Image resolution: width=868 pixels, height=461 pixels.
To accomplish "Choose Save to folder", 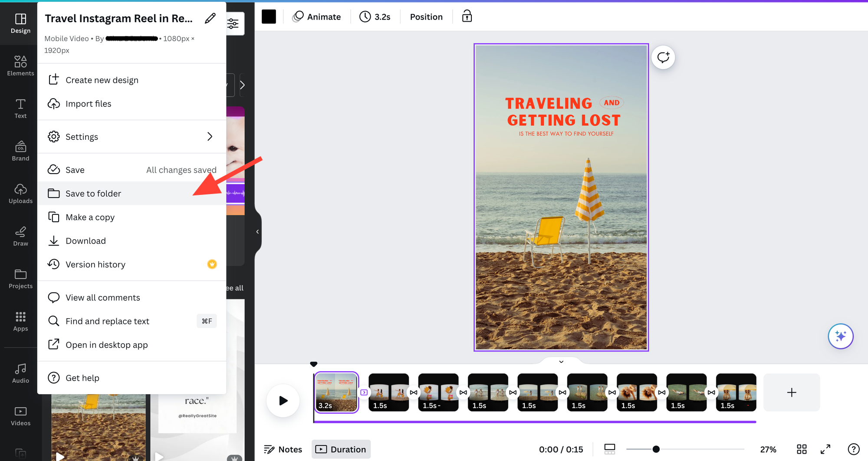I will click(x=132, y=194).
